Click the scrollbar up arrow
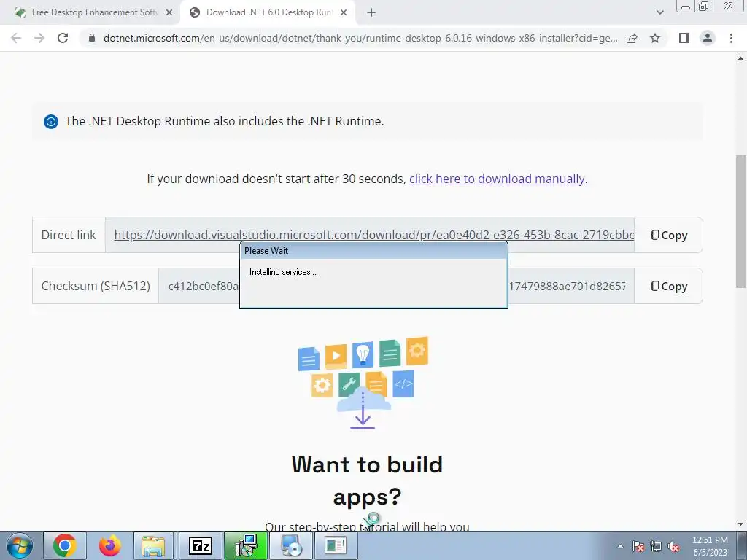The width and height of the screenshot is (747, 560). pos(740,58)
